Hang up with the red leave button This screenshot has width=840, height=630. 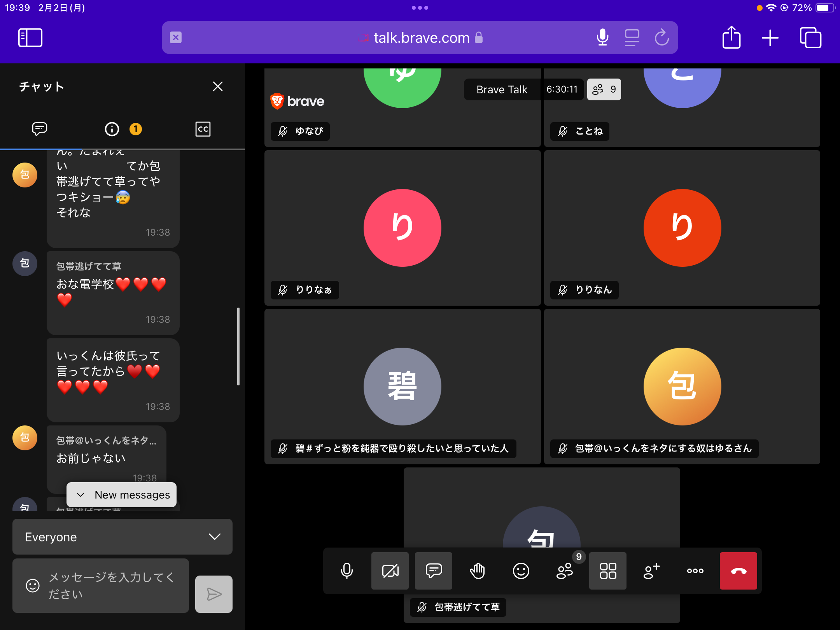click(x=738, y=570)
